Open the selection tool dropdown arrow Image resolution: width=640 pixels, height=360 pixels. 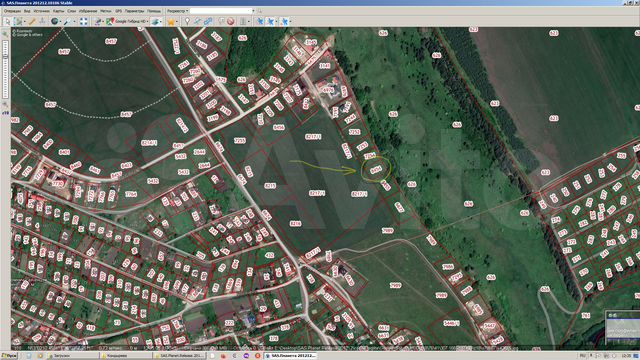point(25,21)
